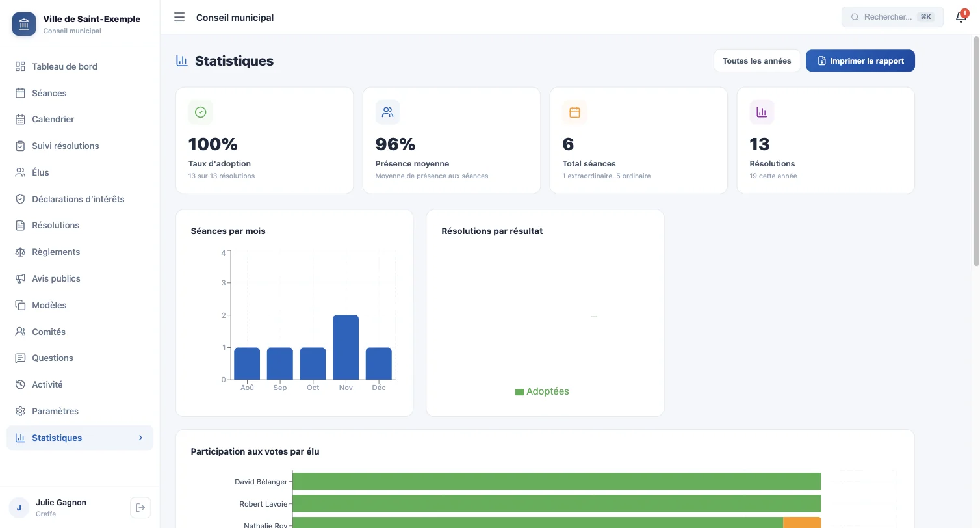
Task: Click the vertical page scrollbar
Action: click(975, 151)
